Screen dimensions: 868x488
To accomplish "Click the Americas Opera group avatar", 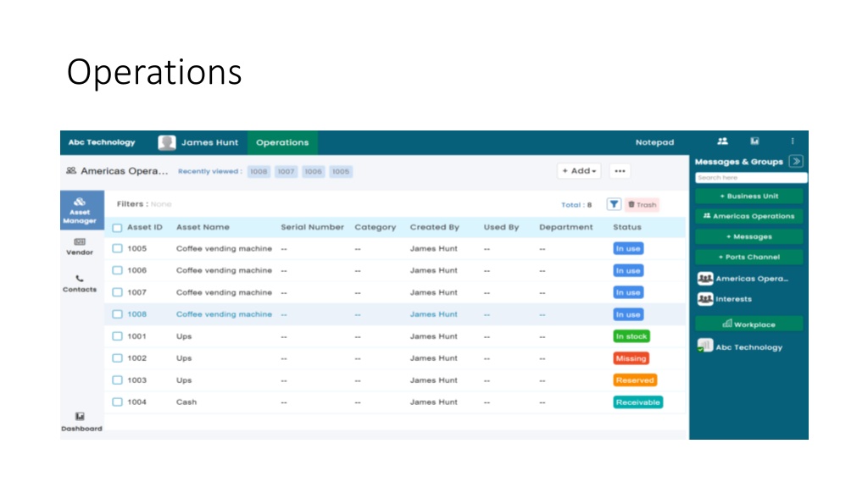I will (x=705, y=278).
